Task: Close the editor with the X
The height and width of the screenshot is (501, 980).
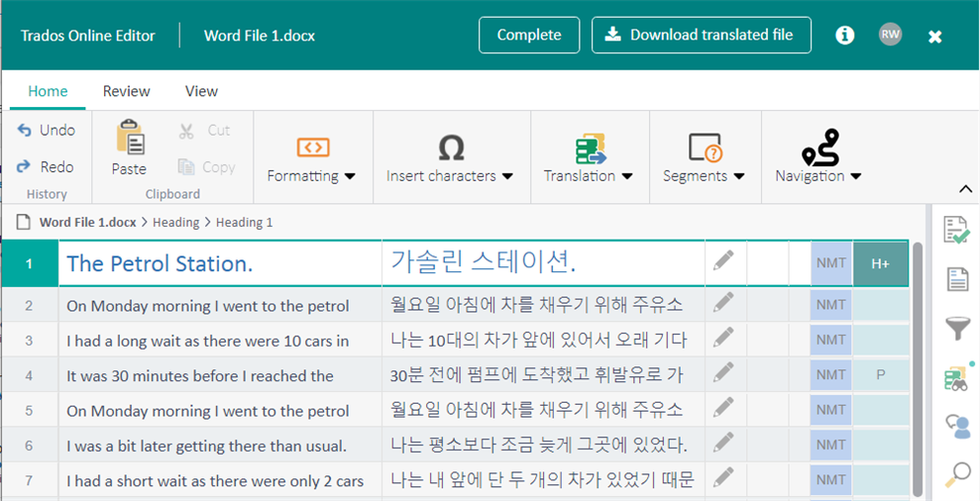Action: [935, 37]
